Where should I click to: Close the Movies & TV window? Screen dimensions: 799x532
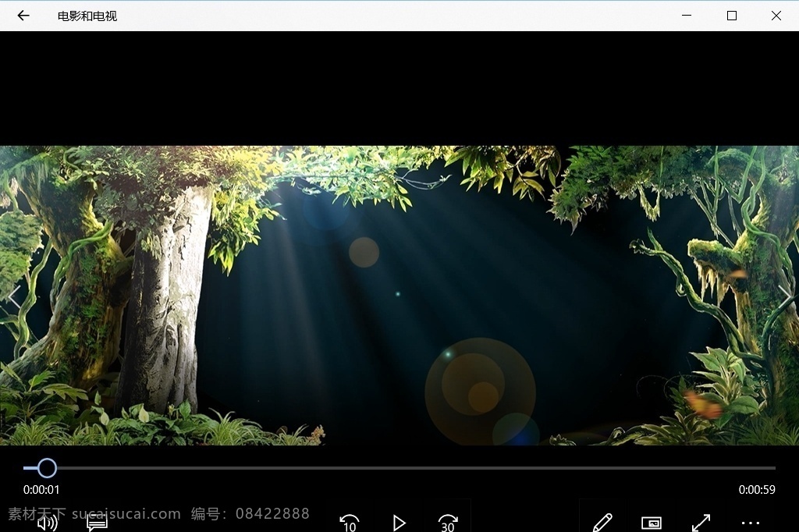coord(776,16)
